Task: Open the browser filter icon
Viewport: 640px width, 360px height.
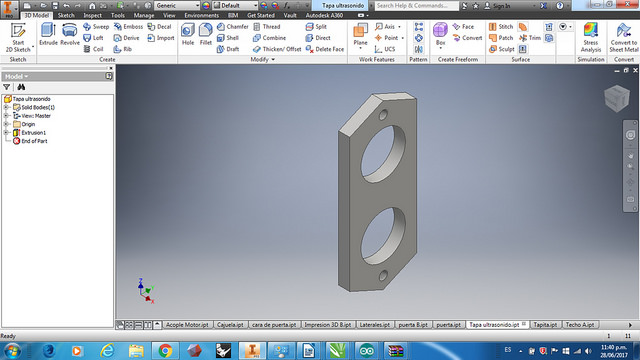Action: 7,87
